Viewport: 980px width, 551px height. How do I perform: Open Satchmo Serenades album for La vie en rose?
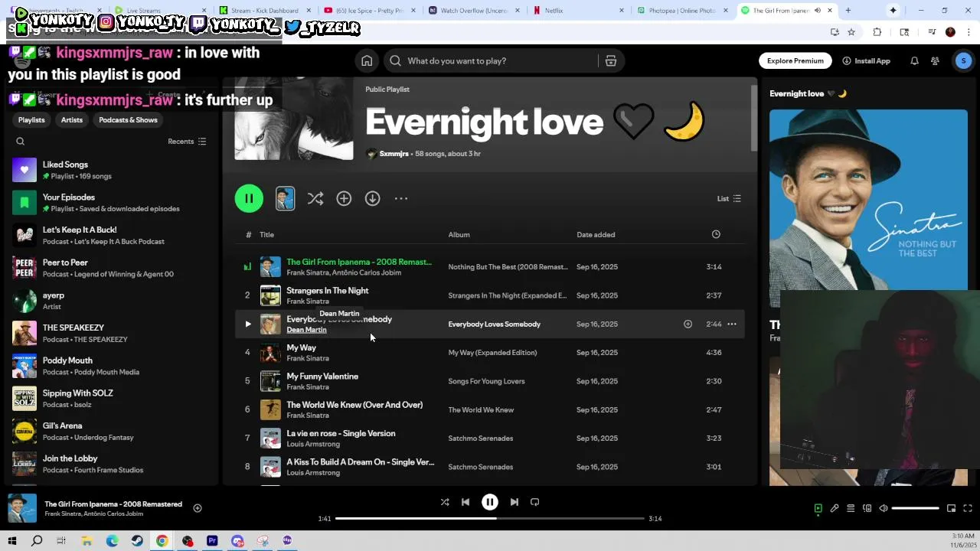[480, 439]
